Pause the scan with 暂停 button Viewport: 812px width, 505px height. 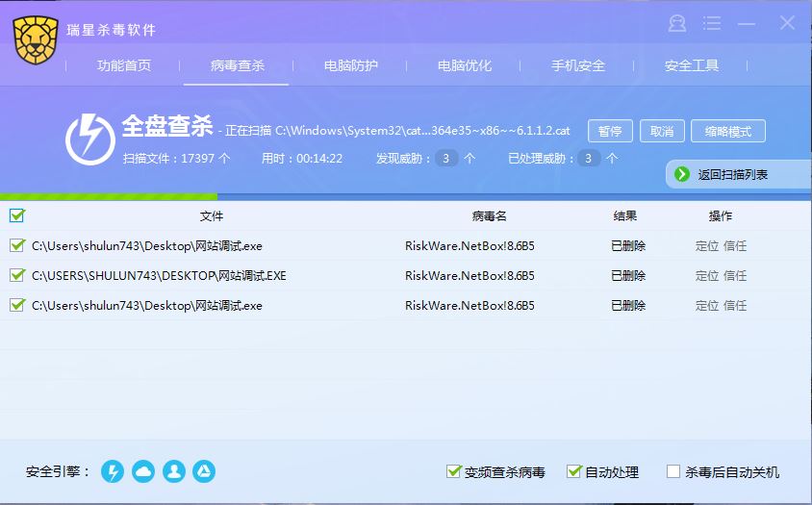(610, 131)
